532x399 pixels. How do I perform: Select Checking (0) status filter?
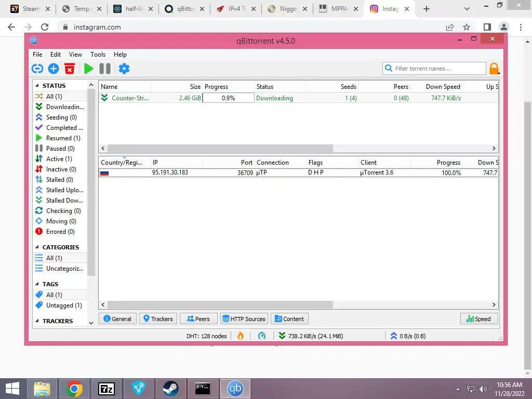coord(60,211)
